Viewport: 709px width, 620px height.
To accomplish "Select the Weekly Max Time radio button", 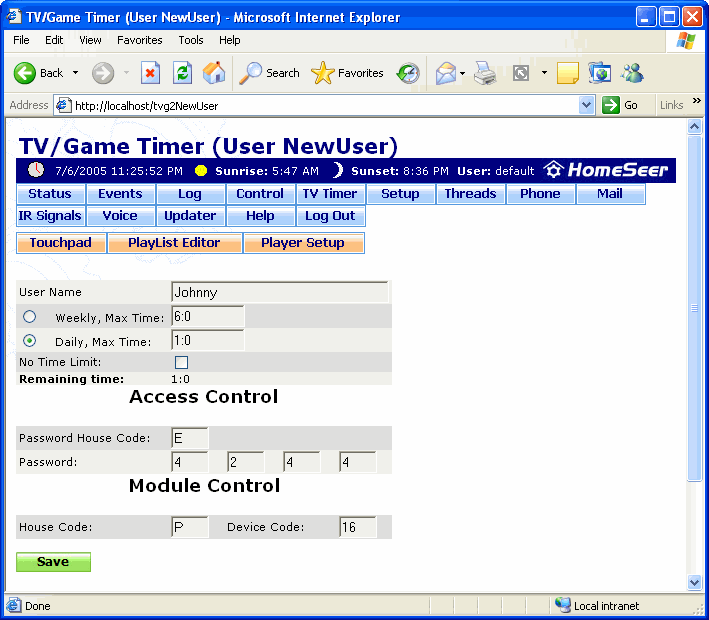I will tap(29, 317).
